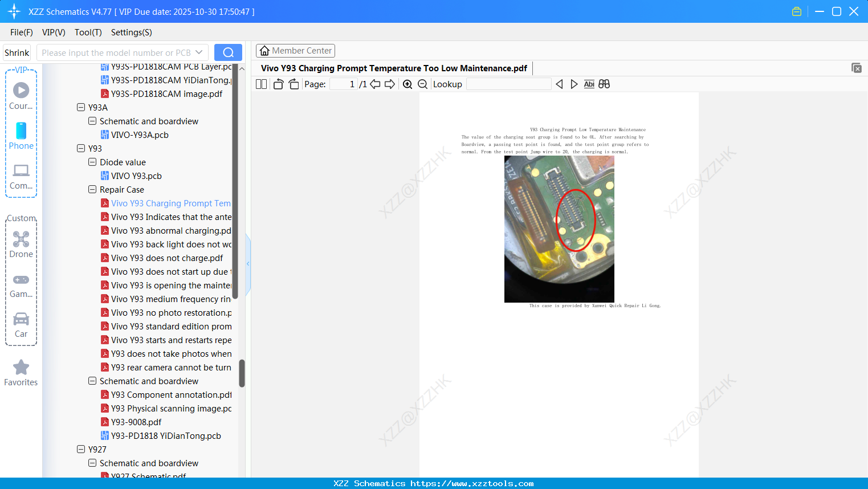Go to the next PDF page arrow
The width and height of the screenshot is (868, 489).
tap(390, 84)
